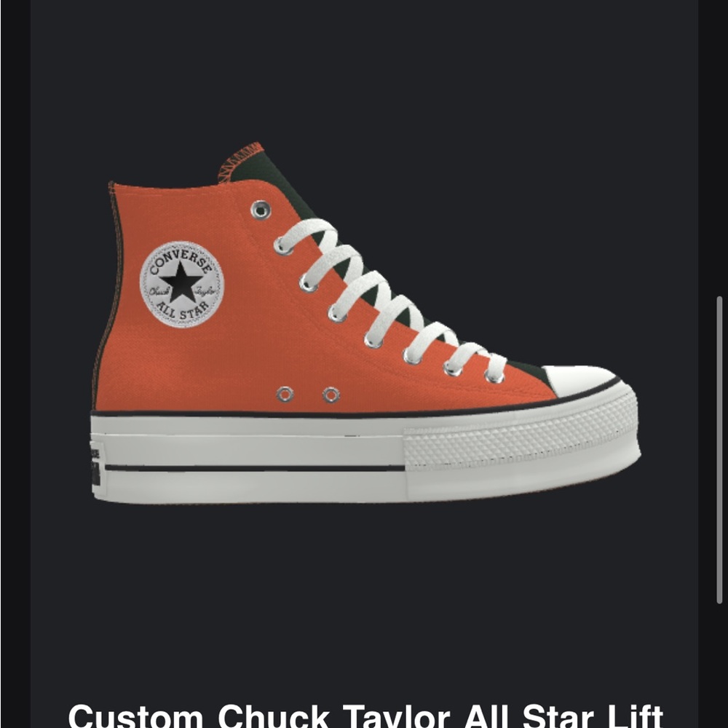Click the orange zigzag stitching on tongue
728x728 pixels.
click(240, 161)
